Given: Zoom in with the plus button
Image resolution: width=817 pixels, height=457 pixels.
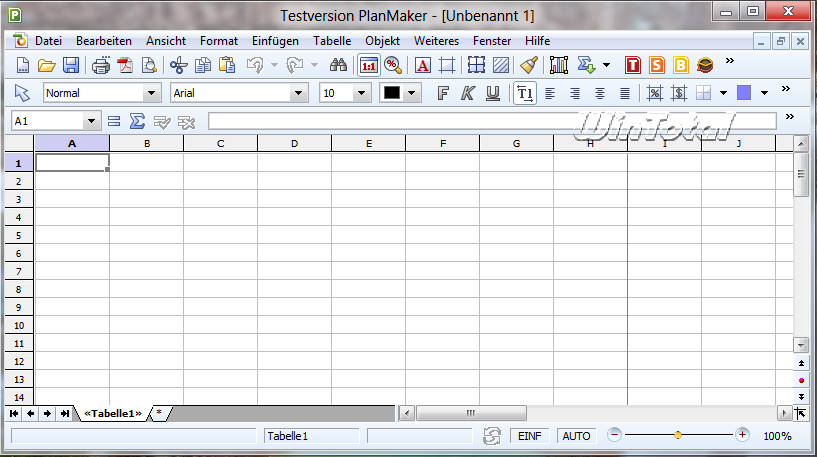Looking at the screenshot, I should 742,435.
